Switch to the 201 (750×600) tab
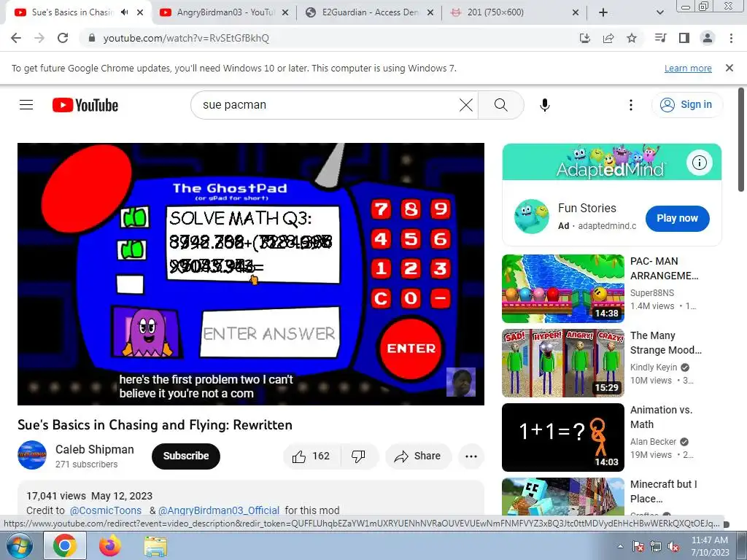This screenshot has width=747, height=560. [x=514, y=12]
